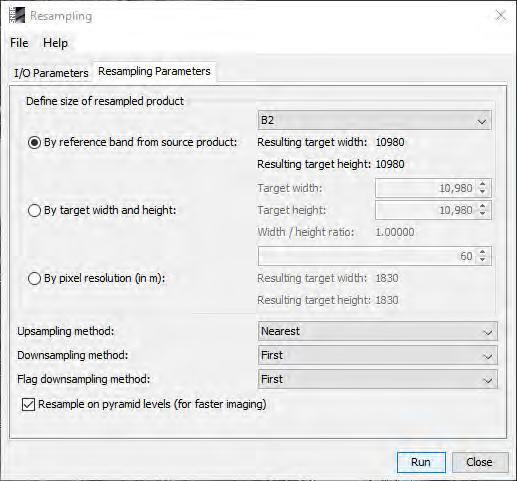Open the B2 reference band dropdown
The image size is (517, 481).
coord(374,120)
